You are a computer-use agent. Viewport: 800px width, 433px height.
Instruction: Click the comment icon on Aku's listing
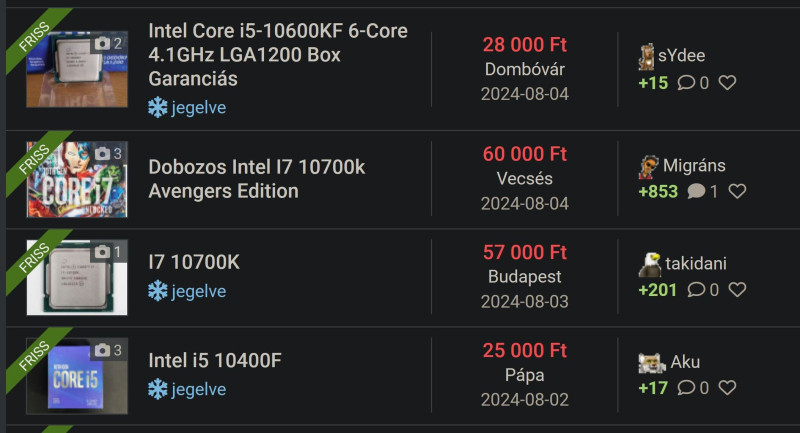coord(686,388)
